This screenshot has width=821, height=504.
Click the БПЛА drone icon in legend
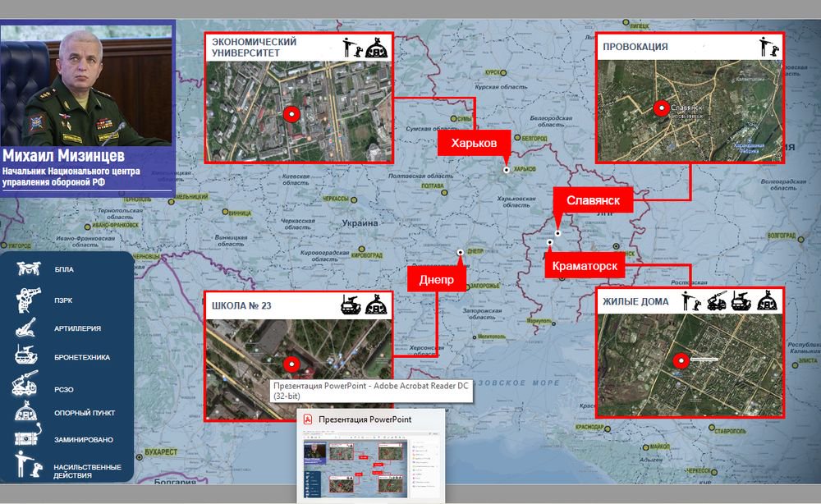(x=28, y=268)
